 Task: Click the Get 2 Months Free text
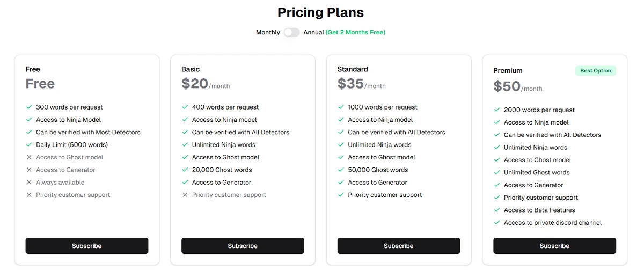tap(355, 32)
